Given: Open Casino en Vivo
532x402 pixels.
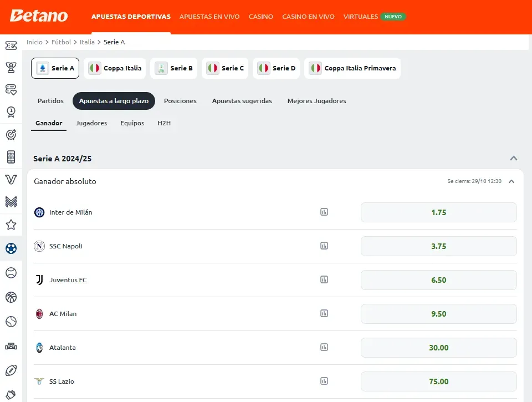Looking at the screenshot, I should [x=308, y=17].
